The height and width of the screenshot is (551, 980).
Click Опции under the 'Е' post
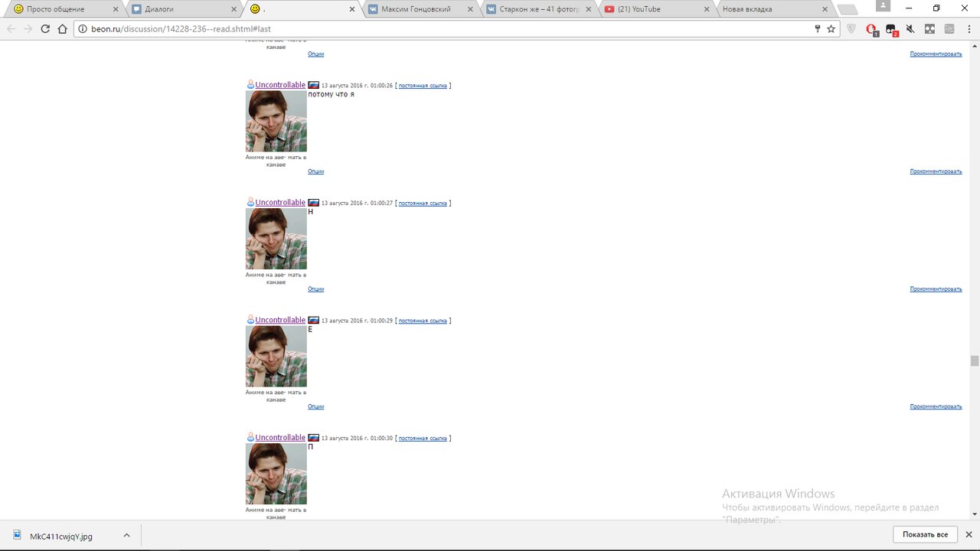(316, 406)
